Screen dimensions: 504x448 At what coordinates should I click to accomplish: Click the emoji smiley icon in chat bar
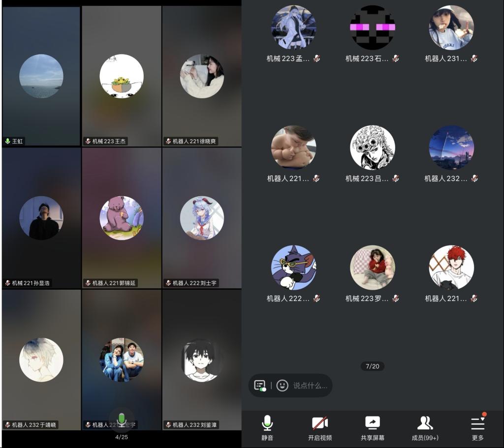point(282,386)
